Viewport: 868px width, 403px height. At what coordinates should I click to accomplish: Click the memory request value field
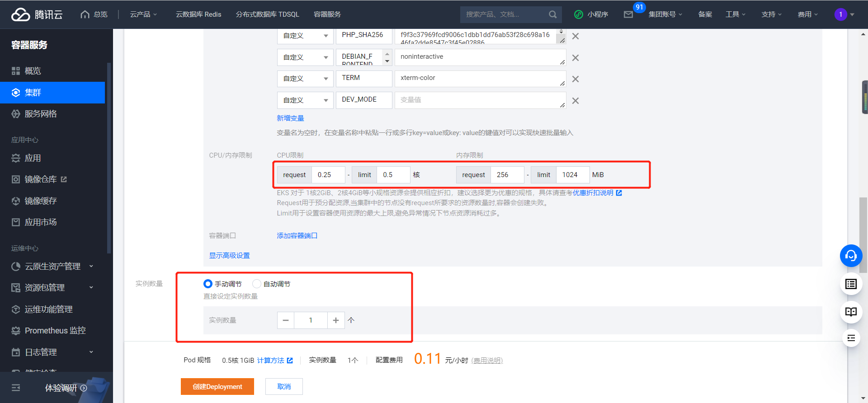(508, 175)
